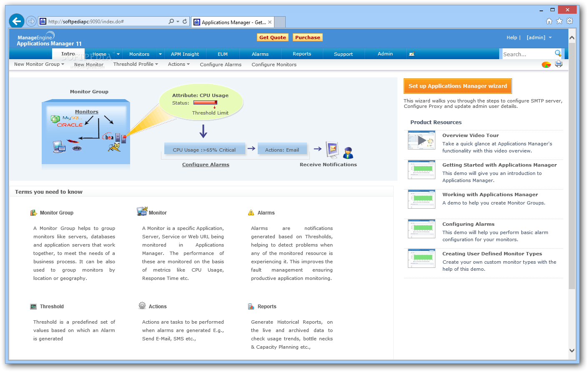Viewport: 588px width, 372px height.
Task: Click the page scrollbar down arrow
Action: pyautogui.click(x=572, y=350)
